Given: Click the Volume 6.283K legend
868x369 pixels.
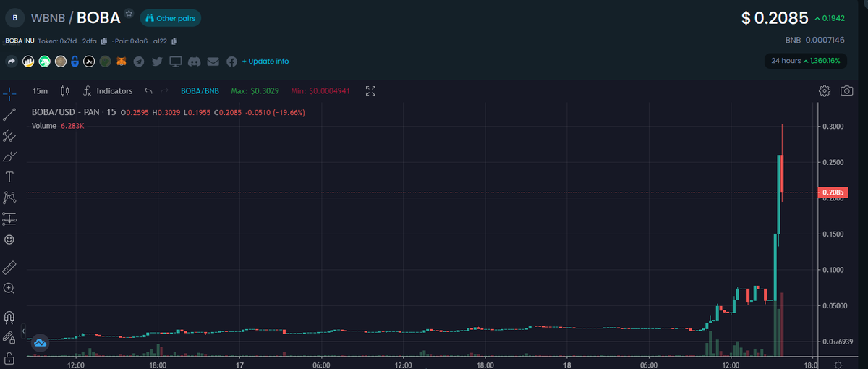Looking at the screenshot, I should 58,126.
